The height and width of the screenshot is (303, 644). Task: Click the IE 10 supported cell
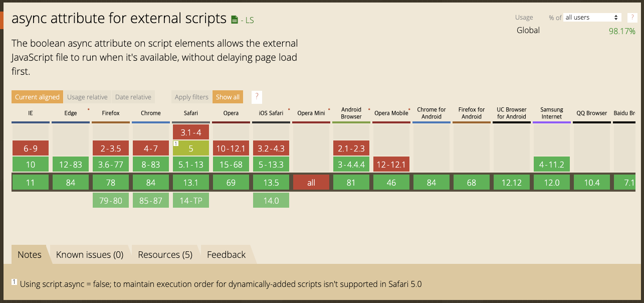[31, 165]
